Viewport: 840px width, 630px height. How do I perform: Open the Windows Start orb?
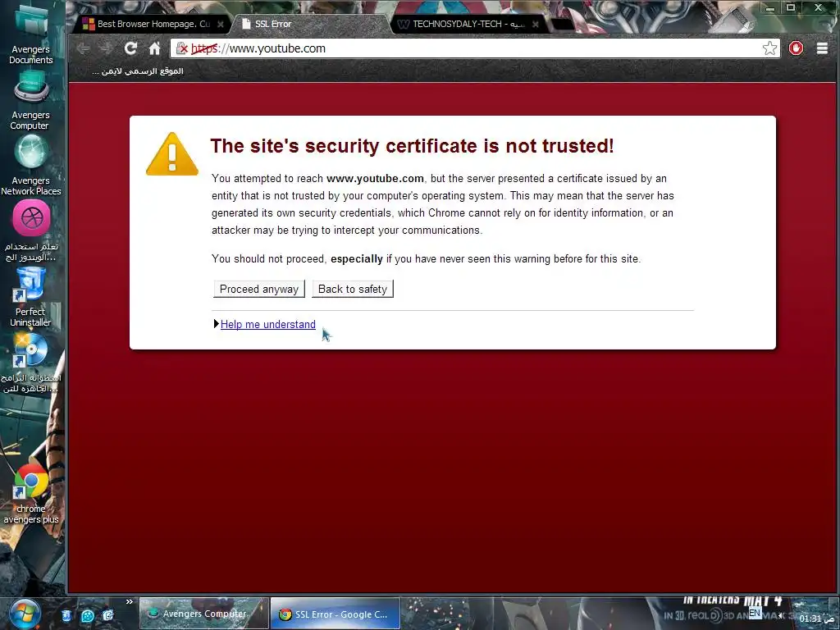(24, 614)
